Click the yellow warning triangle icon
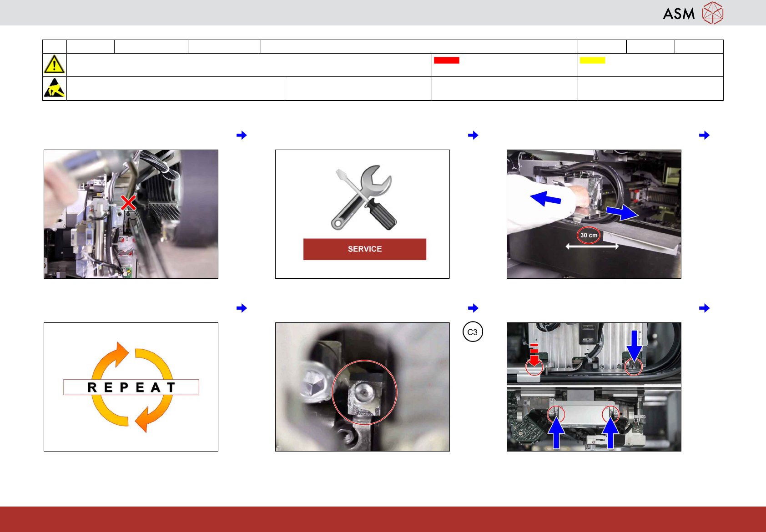The height and width of the screenshot is (532, 766). click(x=54, y=65)
